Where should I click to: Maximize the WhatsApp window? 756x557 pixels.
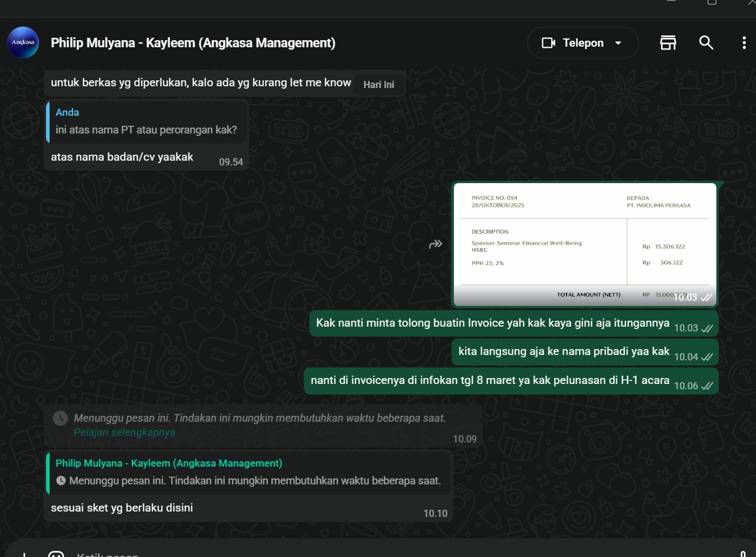pyautogui.click(x=712, y=2)
